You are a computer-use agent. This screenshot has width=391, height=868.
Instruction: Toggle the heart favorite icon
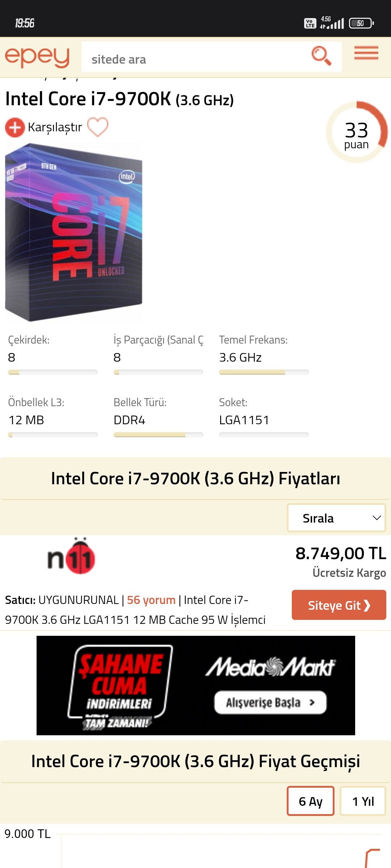(98, 127)
